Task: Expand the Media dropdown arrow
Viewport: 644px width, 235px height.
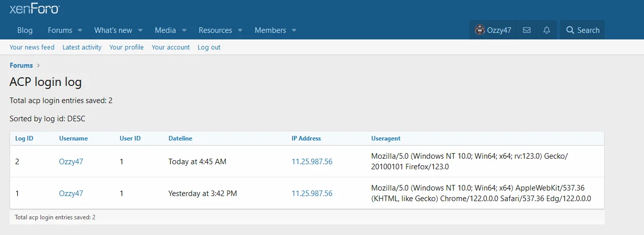Action: pyautogui.click(x=184, y=30)
